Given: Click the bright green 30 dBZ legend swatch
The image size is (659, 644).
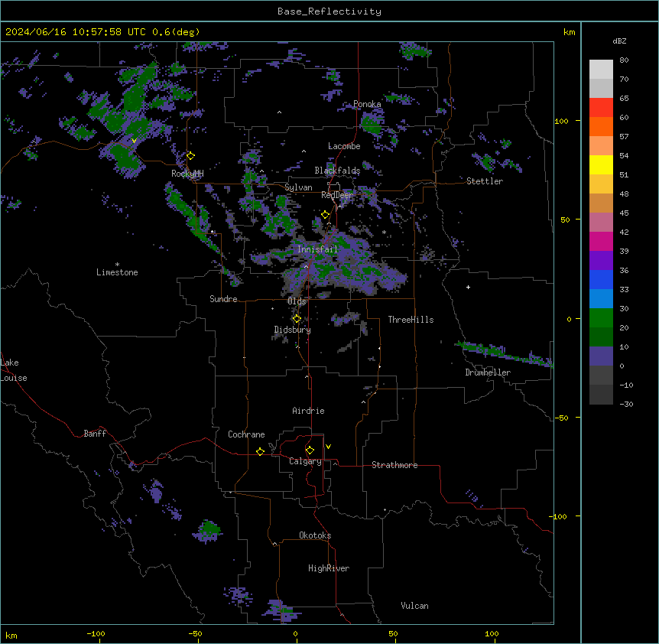Looking at the screenshot, I should [601, 317].
